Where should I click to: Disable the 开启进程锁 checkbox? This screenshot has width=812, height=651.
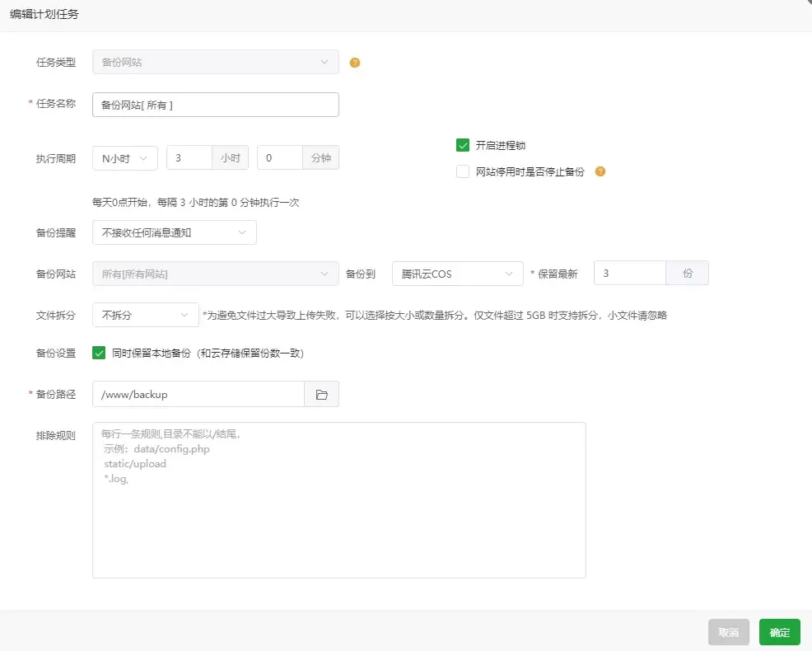(x=463, y=144)
